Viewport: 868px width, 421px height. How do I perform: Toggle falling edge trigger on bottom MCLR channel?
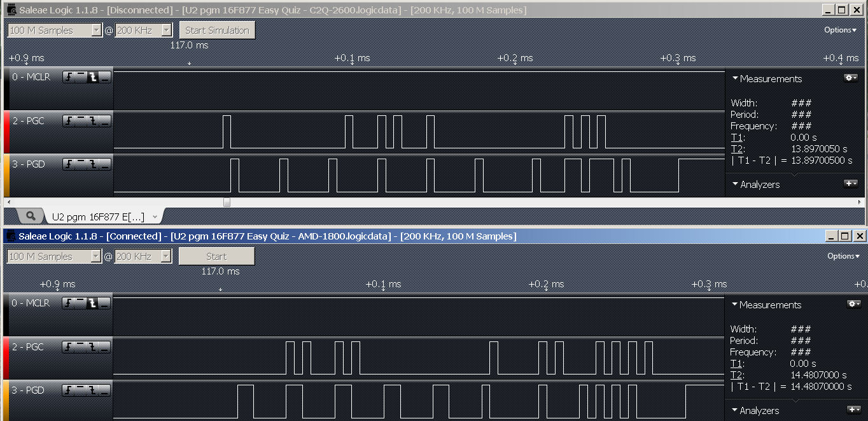tap(93, 303)
